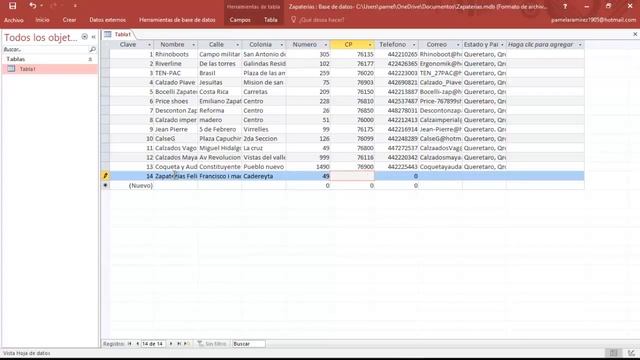Close the Tabla1 document with the X

point(635,34)
